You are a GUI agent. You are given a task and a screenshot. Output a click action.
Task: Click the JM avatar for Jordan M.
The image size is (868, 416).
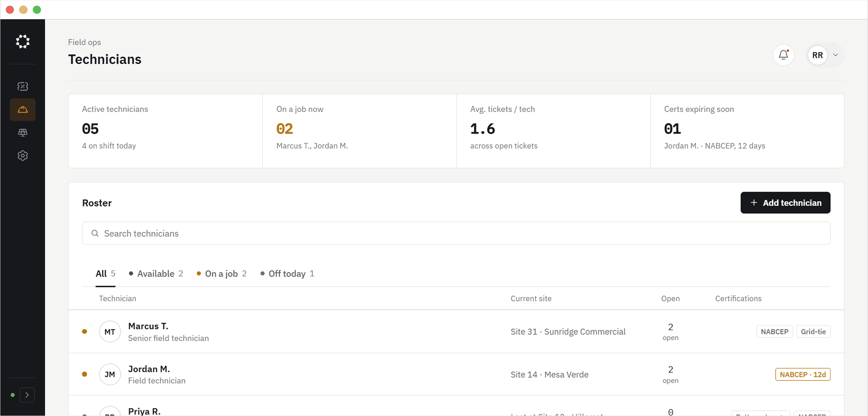pos(110,374)
